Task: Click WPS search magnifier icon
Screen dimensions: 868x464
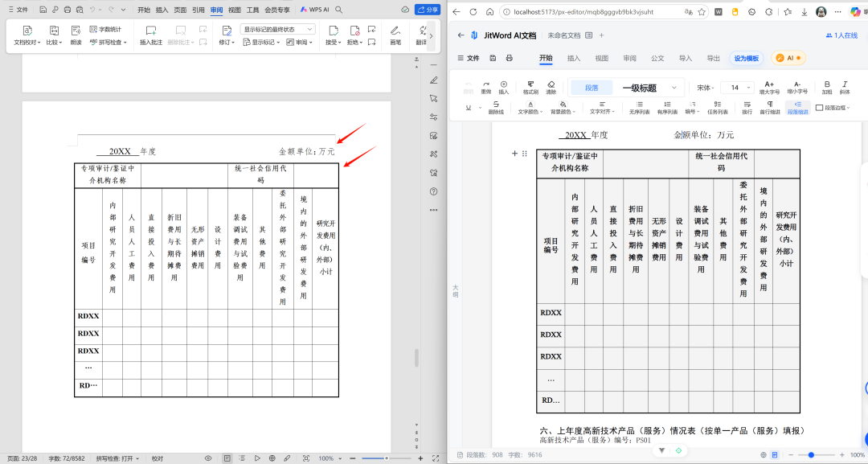Action: [339, 10]
